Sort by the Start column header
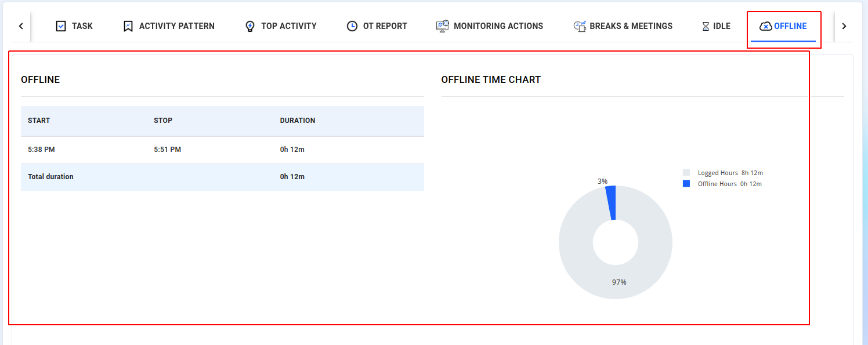The height and width of the screenshot is (345, 868). (x=39, y=121)
